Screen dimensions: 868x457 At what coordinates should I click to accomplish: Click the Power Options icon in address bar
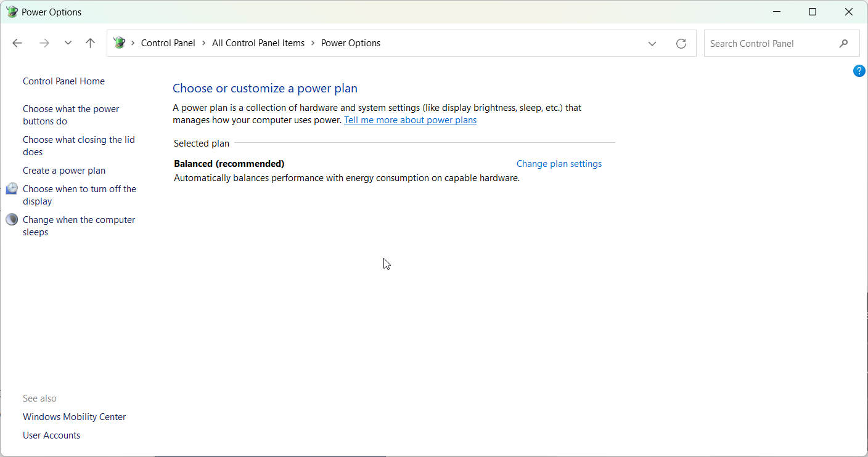(x=120, y=43)
